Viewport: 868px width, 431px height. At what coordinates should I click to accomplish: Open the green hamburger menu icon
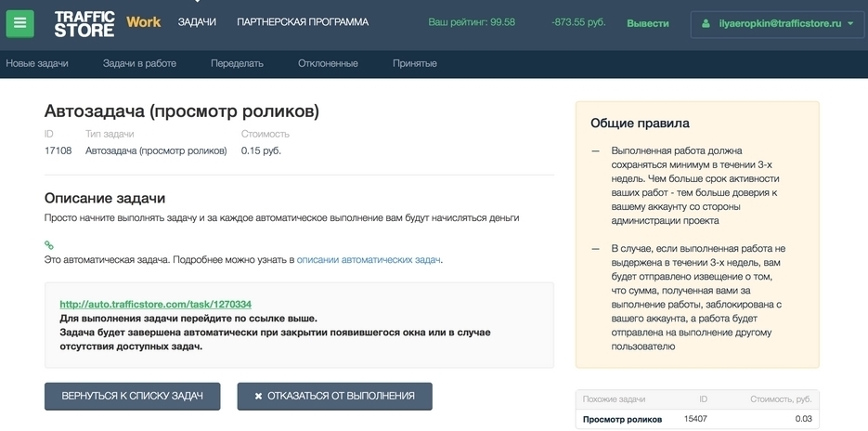[19, 23]
